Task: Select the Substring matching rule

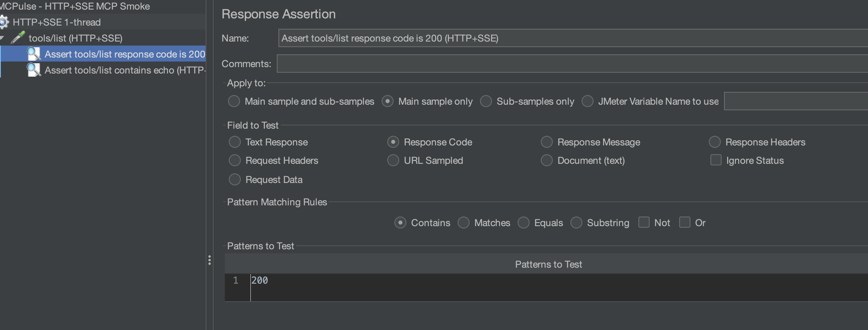Action: [x=576, y=223]
